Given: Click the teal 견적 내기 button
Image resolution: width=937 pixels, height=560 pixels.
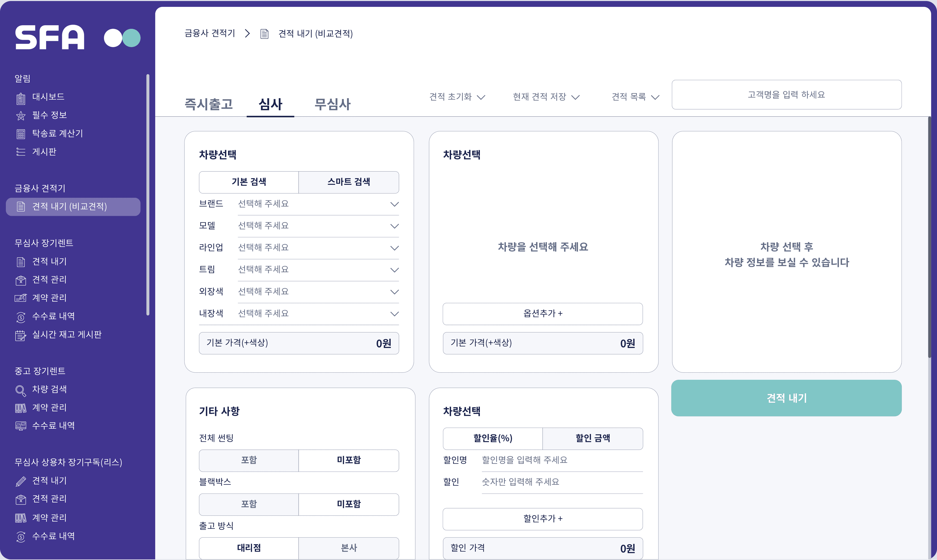Looking at the screenshot, I should [x=786, y=398].
